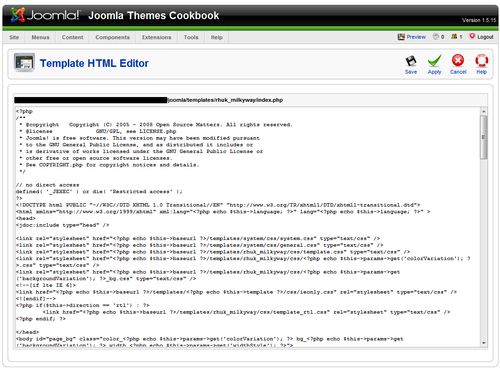
Task: Open the Menus menu
Action: pyautogui.click(x=40, y=37)
